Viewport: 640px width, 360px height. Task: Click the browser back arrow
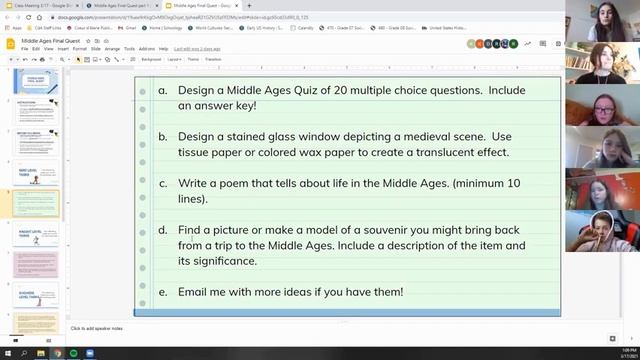pyautogui.click(x=7, y=18)
